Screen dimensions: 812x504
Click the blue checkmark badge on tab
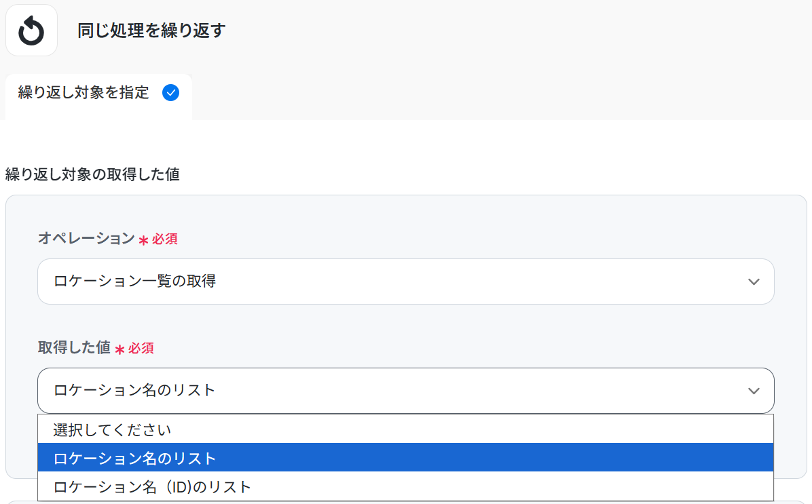click(x=171, y=93)
